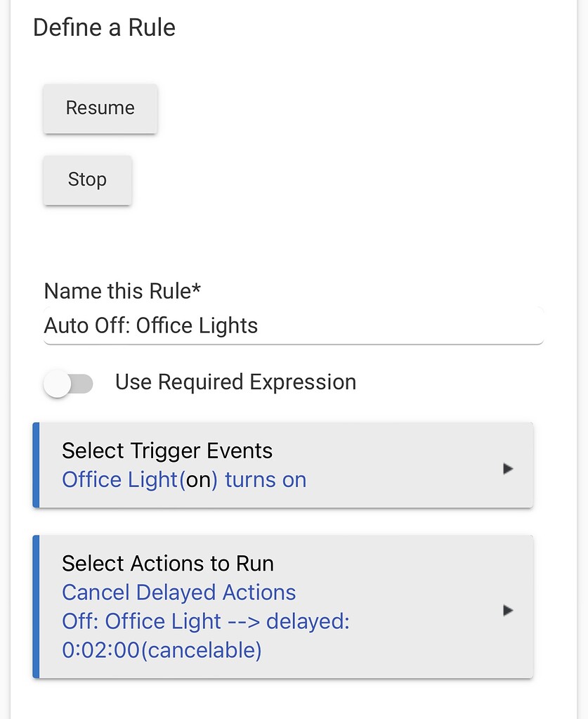The image size is (588, 719).
Task: Toggle the Use Required Expression switch
Action: coord(68,384)
